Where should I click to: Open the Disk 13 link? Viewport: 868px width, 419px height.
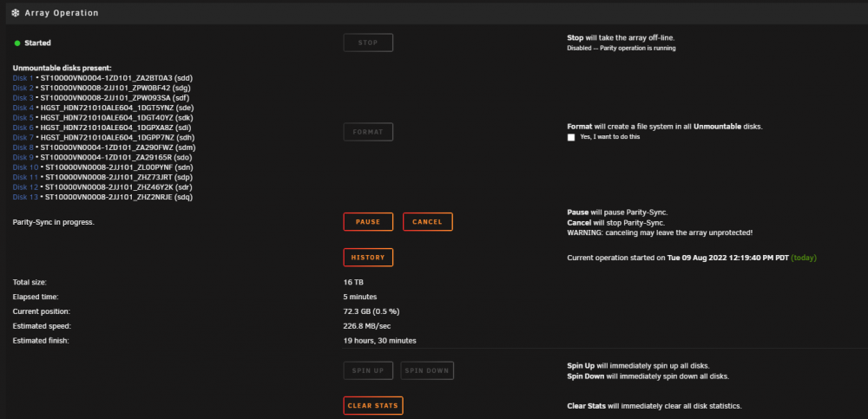pyautogui.click(x=25, y=197)
